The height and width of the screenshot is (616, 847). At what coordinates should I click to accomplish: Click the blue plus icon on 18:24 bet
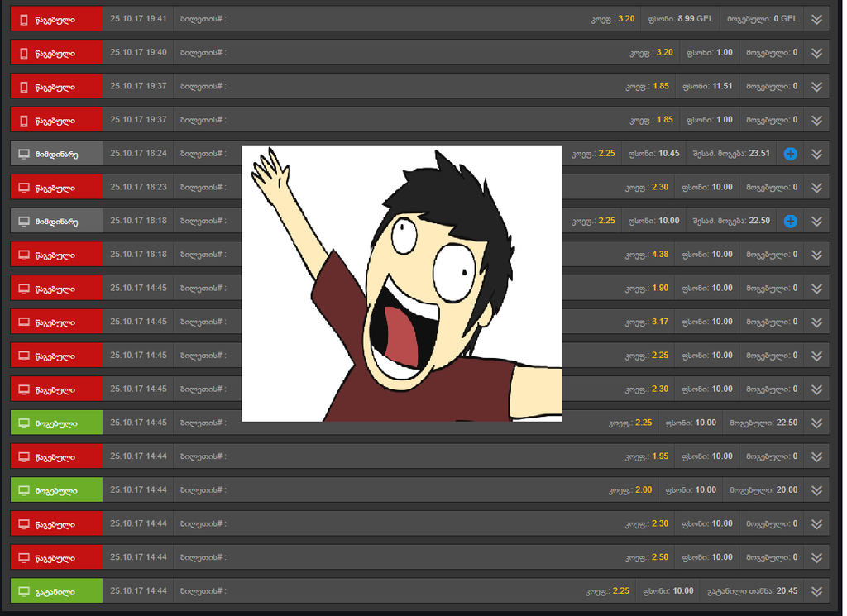click(790, 154)
